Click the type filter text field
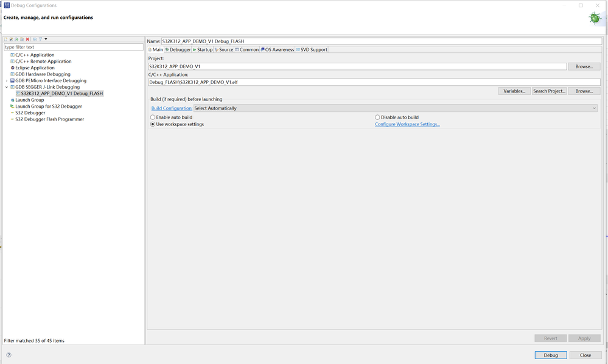The image size is (608, 364). (74, 47)
